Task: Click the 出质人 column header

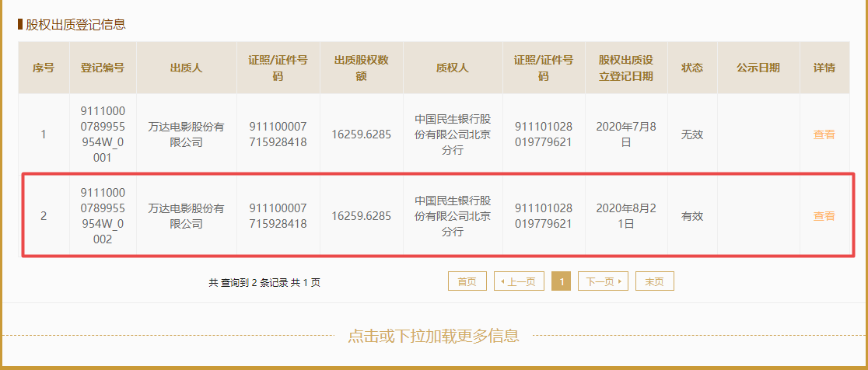Action: pos(187,68)
